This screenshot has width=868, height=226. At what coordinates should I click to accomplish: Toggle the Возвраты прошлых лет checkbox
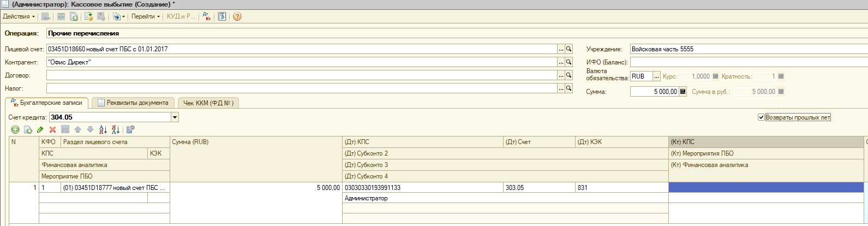[x=761, y=117]
